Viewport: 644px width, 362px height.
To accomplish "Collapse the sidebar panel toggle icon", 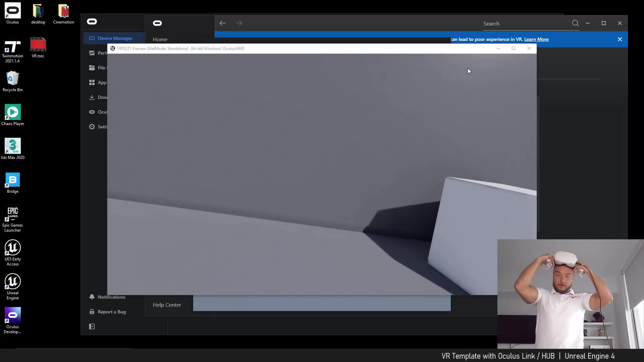I will point(92,326).
